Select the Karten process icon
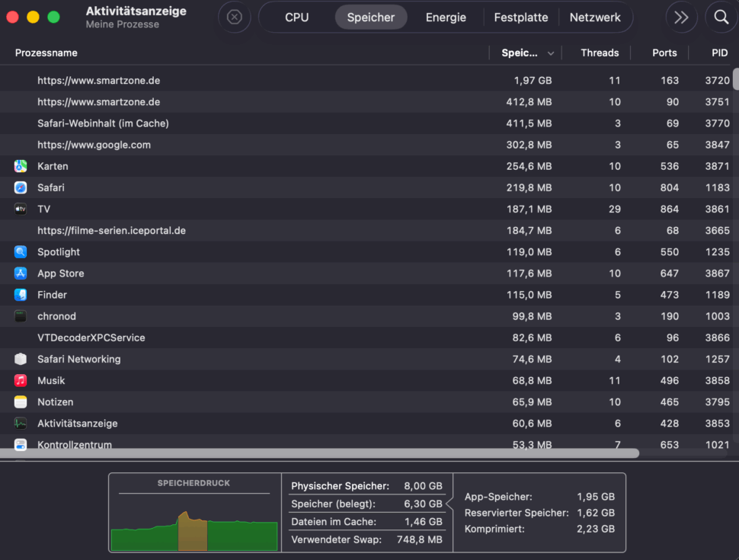This screenshot has width=739, height=560. 21,165
